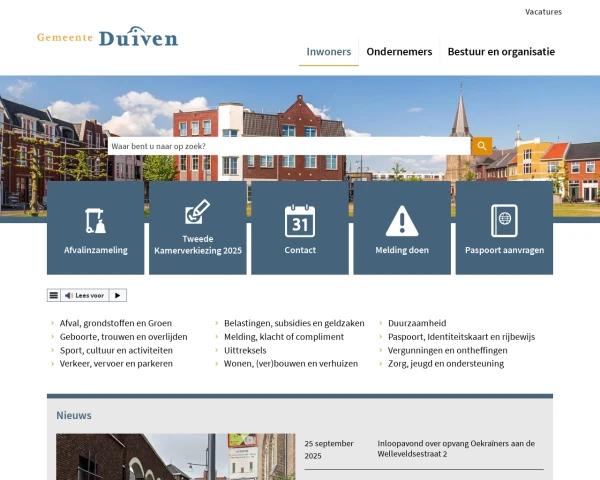Open the Duurzaamheid link
This screenshot has height=480, width=600.
coord(417,323)
